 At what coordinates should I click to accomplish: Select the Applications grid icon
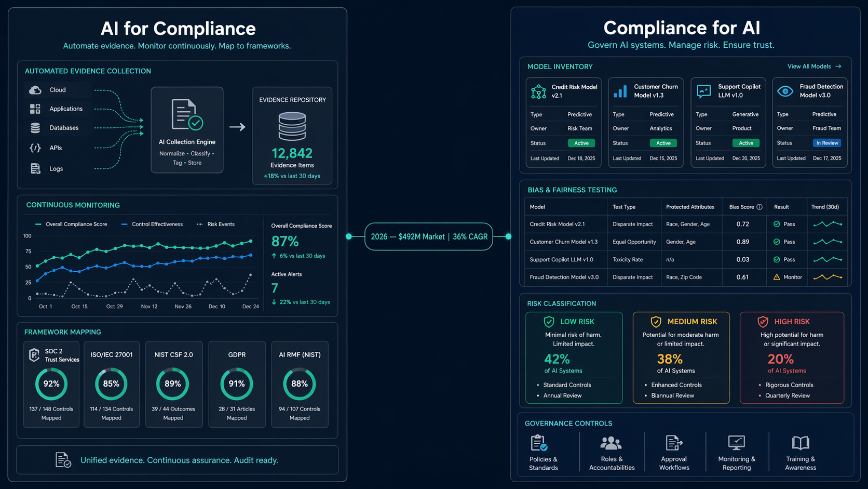(35, 109)
